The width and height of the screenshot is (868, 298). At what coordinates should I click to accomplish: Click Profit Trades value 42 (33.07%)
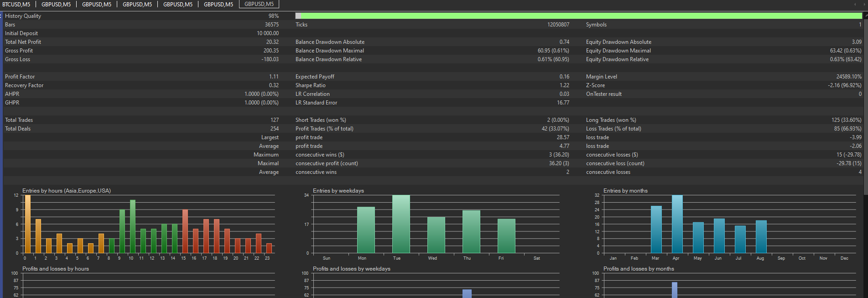point(556,129)
